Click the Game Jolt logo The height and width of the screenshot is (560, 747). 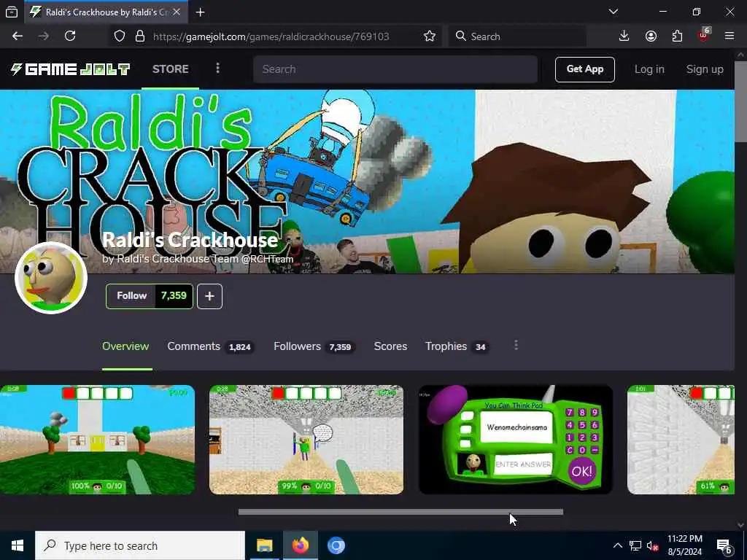[x=70, y=69]
